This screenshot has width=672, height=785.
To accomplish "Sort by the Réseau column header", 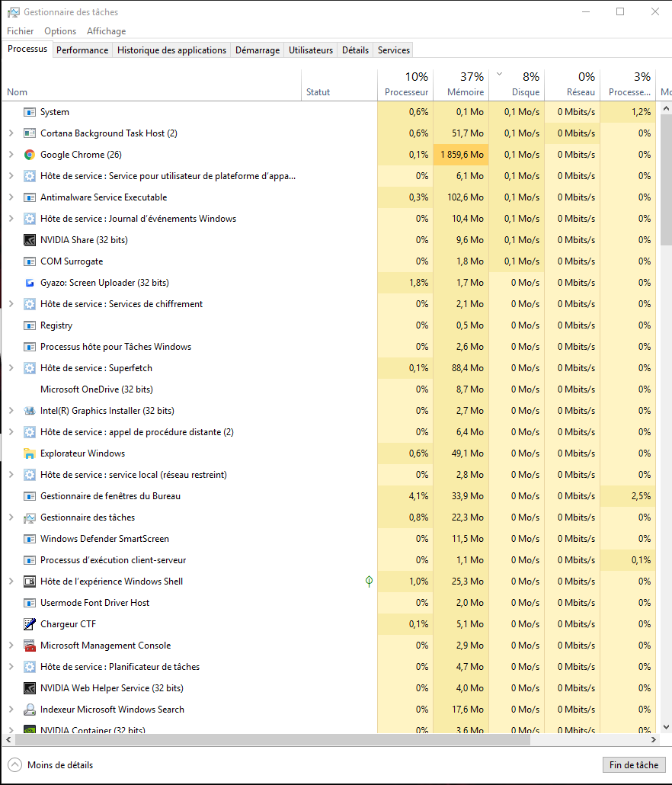I will [x=572, y=85].
